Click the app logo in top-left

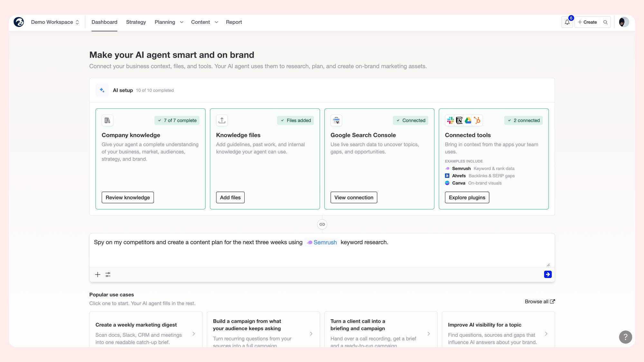point(19,22)
